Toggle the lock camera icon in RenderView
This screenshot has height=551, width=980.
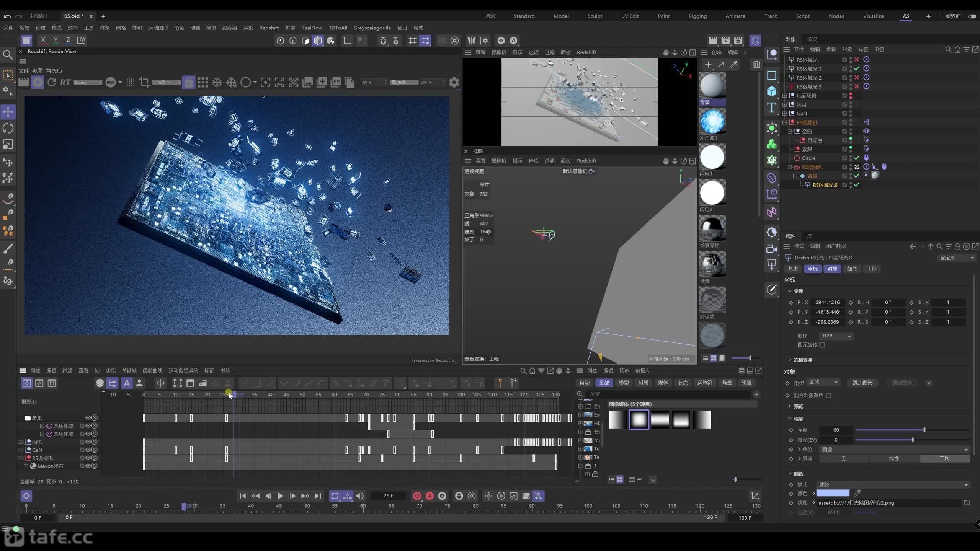pyautogui.click(x=188, y=82)
